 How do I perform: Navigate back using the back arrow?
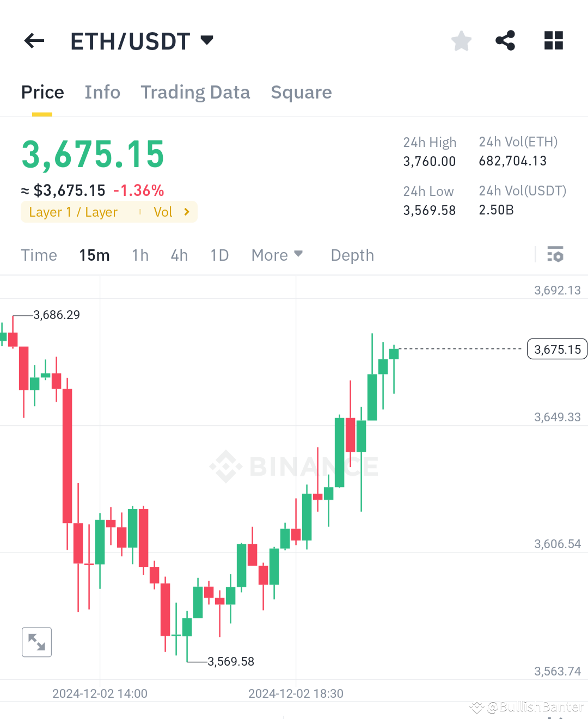coord(34,40)
